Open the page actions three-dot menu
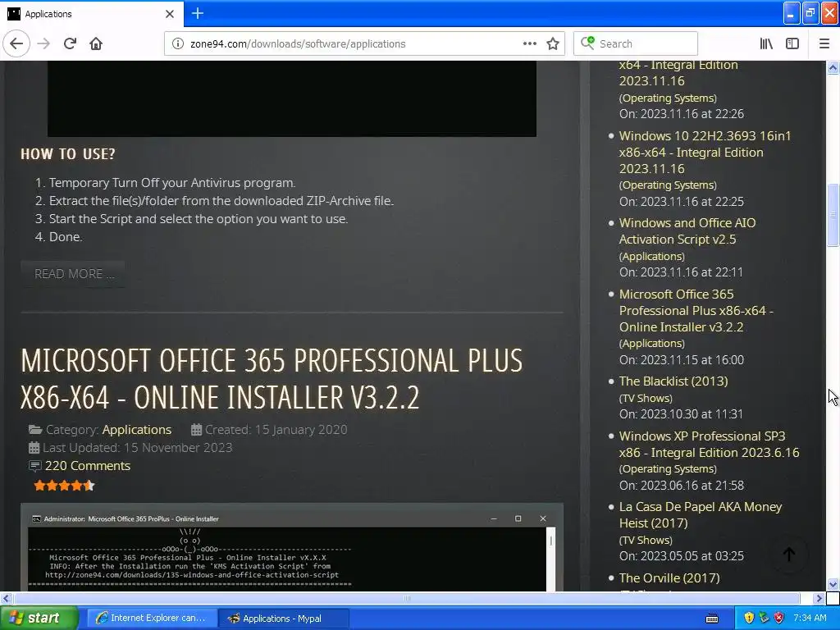The height and width of the screenshot is (630, 840). point(529,43)
